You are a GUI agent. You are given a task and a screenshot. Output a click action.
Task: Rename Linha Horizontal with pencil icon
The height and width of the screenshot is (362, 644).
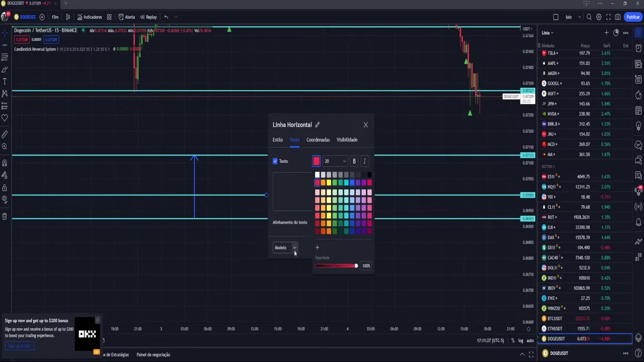click(x=317, y=125)
